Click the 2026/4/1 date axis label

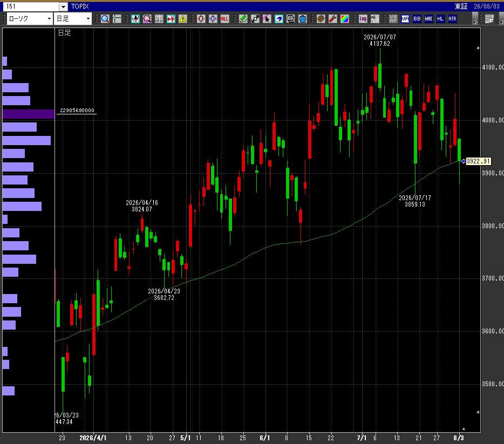93,438
